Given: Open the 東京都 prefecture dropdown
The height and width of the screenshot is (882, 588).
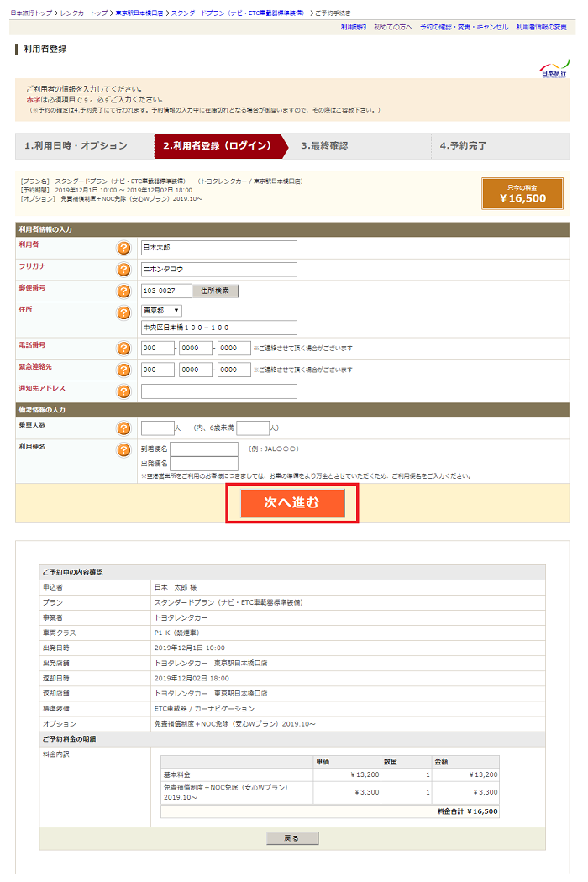Looking at the screenshot, I should tap(161, 311).
